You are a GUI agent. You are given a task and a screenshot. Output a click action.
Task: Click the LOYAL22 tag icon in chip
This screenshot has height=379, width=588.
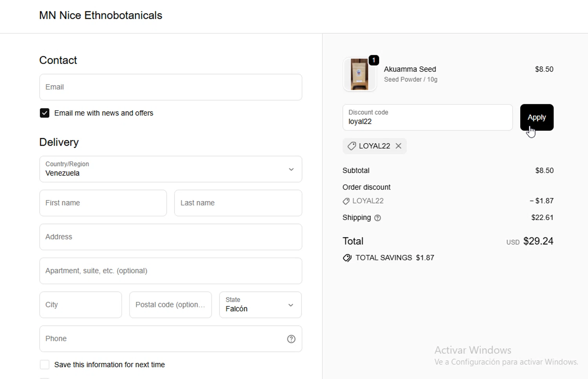coord(352,146)
